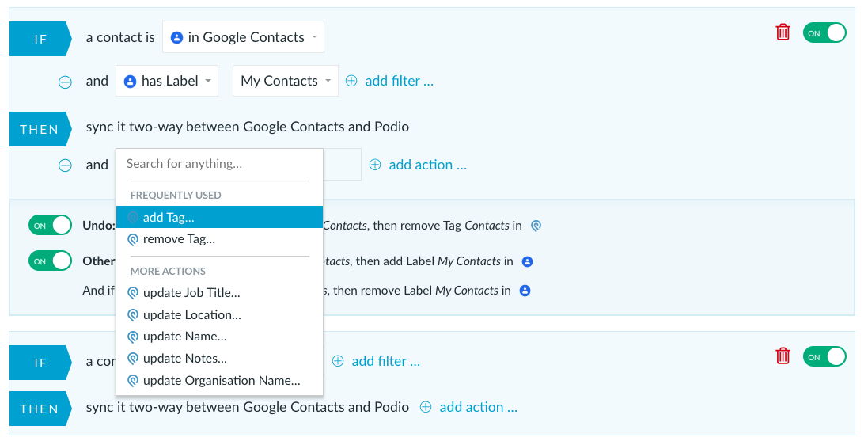Viewport: 868px width, 445px height.
Task: Delete the first rule with the red trash icon
Action: (x=783, y=32)
